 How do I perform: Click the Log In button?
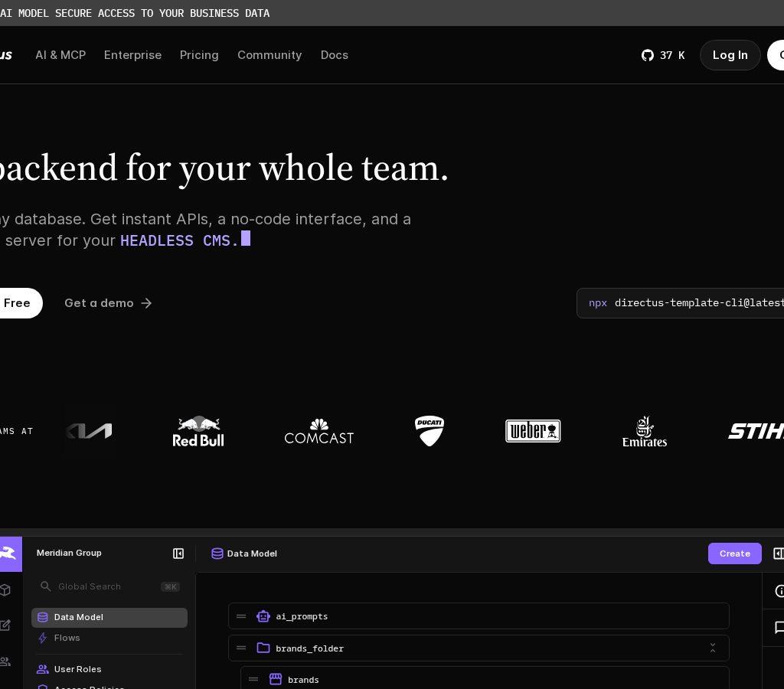pyautogui.click(x=730, y=55)
